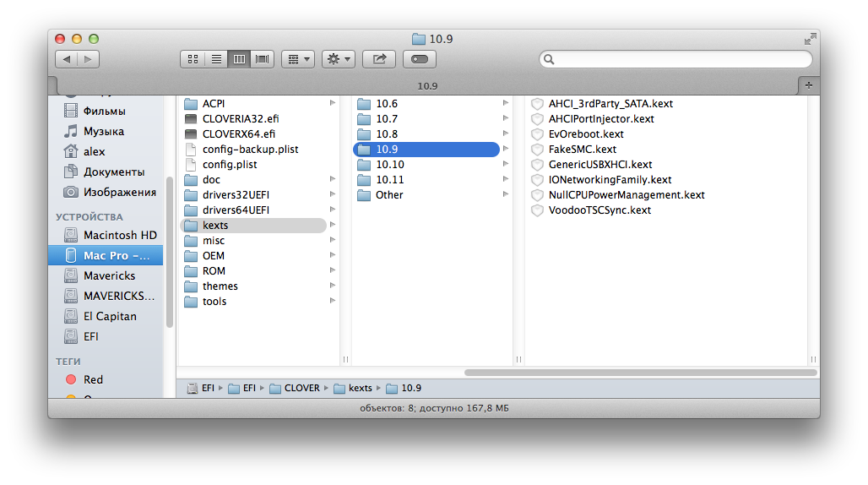The height and width of the screenshot is (485, 868).
Task: Select Mac Pro device in sidebar
Action: tap(106, 255)
